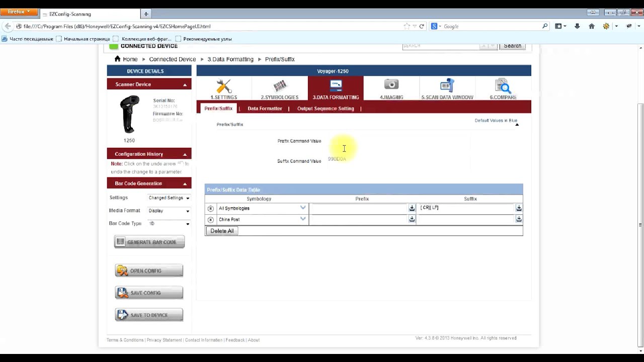
Task: Click the Firefox home icon in the toolbar
Action: click(592, 26)
